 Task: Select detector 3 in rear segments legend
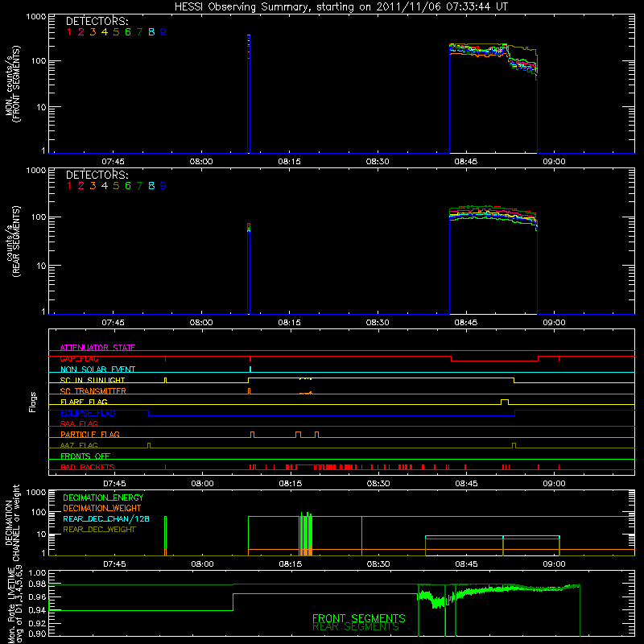point(93,186)
